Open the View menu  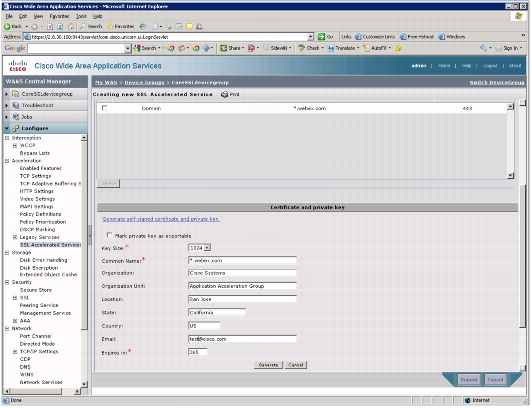click(38, 16)
